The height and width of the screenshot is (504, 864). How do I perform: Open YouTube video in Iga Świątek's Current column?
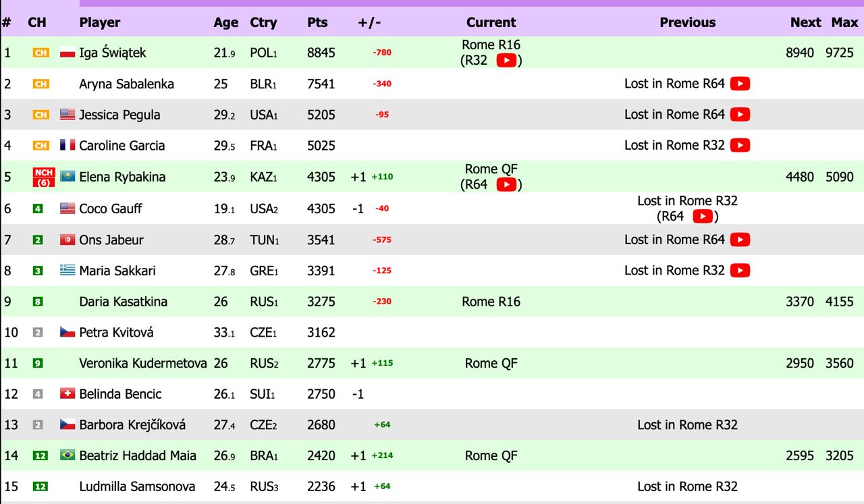pos(507,60)
